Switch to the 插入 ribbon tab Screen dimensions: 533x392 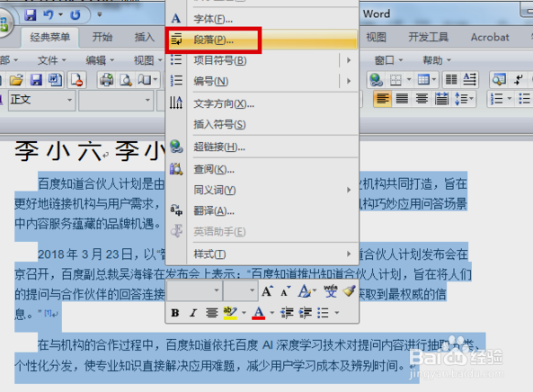145,37
